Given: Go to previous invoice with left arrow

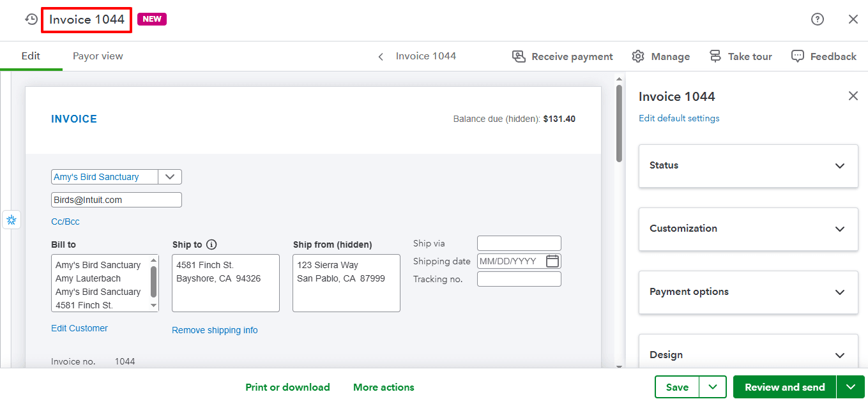Looking at the screenshot, I should 381,57.
